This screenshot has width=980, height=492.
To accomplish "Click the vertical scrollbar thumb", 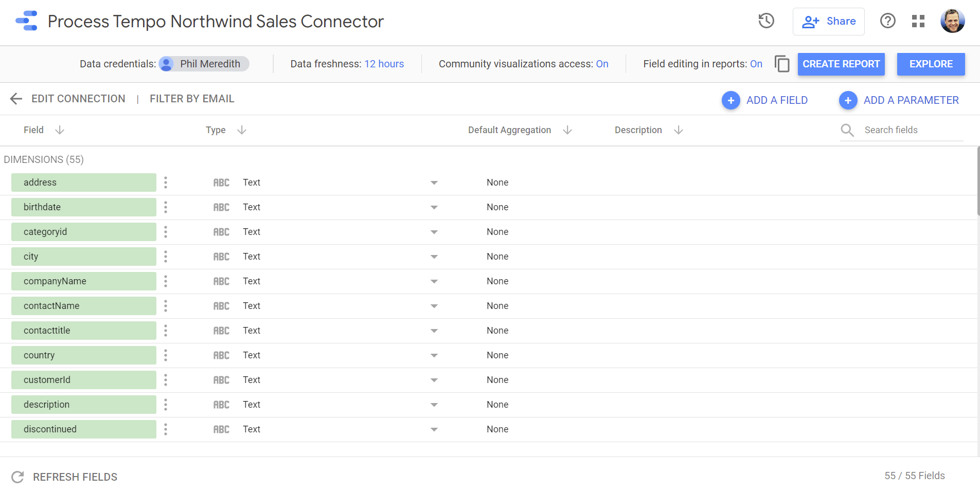I will pyautogui.click(x=978, y=181).
